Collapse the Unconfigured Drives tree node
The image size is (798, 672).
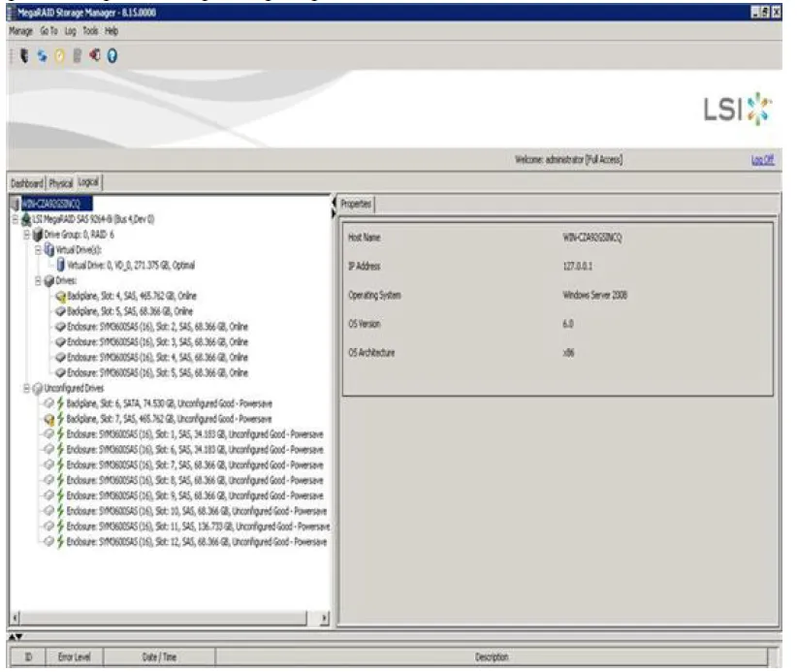(24, 388)
